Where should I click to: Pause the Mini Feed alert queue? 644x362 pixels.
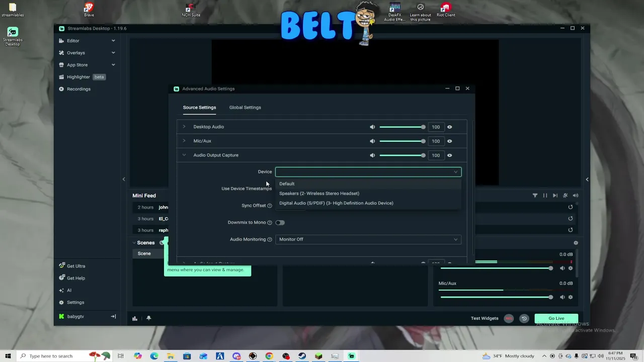545,196
